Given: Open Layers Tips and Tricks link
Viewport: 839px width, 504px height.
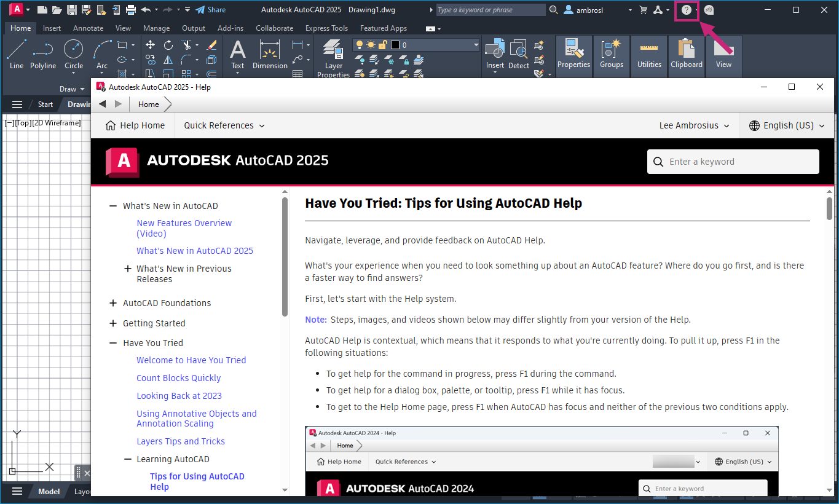Looking at the screenshot, I should click(x=181, y=441).
